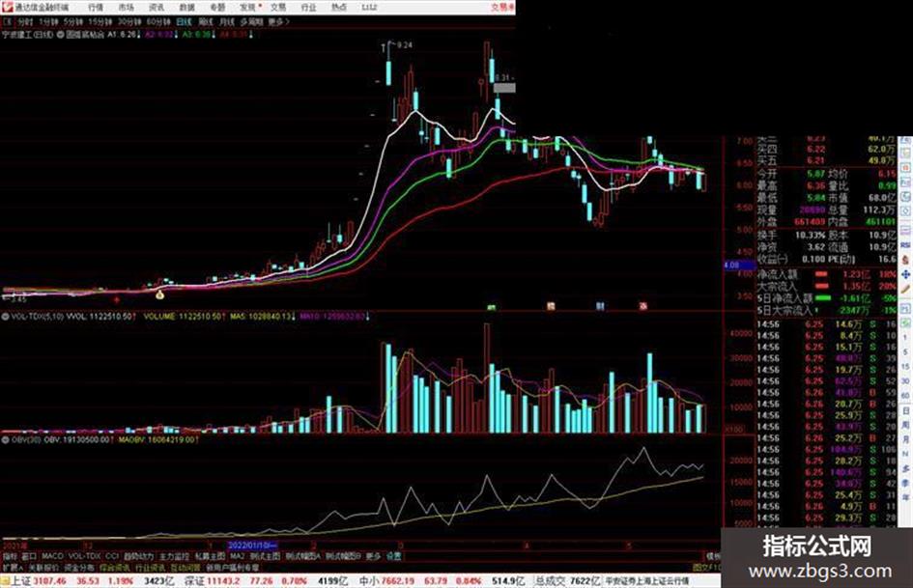This screenshot has height=588, width=913.
Task: Open the 发现 menu
Action: pyautogui.click(x=248, y=8)
